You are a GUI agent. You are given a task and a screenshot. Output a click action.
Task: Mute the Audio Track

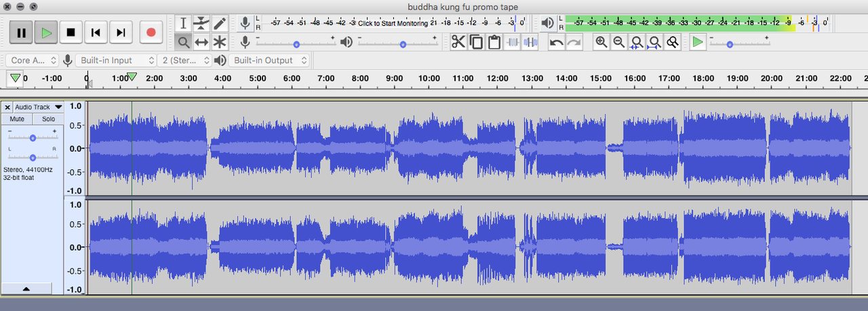pos(17,119)
